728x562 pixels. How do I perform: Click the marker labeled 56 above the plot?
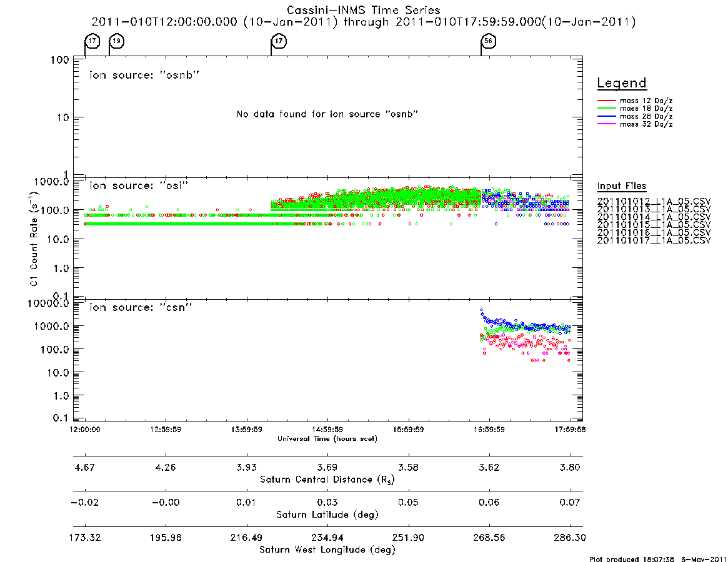click(489, 41)
